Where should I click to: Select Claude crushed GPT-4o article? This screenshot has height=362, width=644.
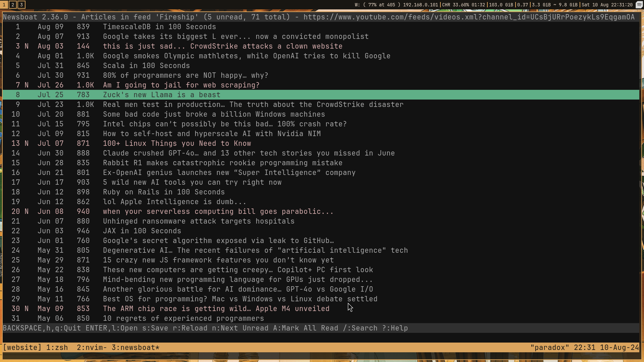(x=321, y=153)
